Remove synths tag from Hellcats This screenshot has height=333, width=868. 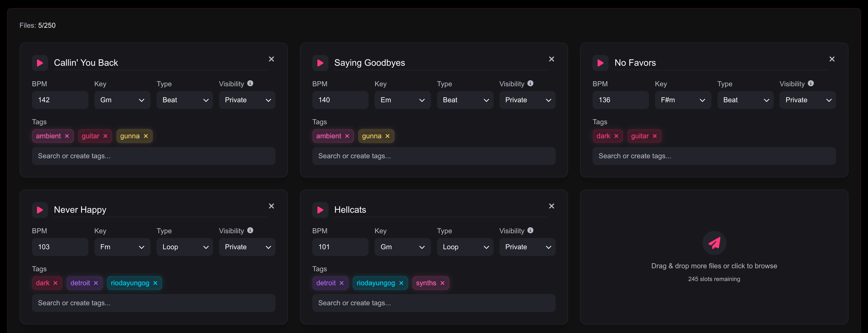click(442, 283)
